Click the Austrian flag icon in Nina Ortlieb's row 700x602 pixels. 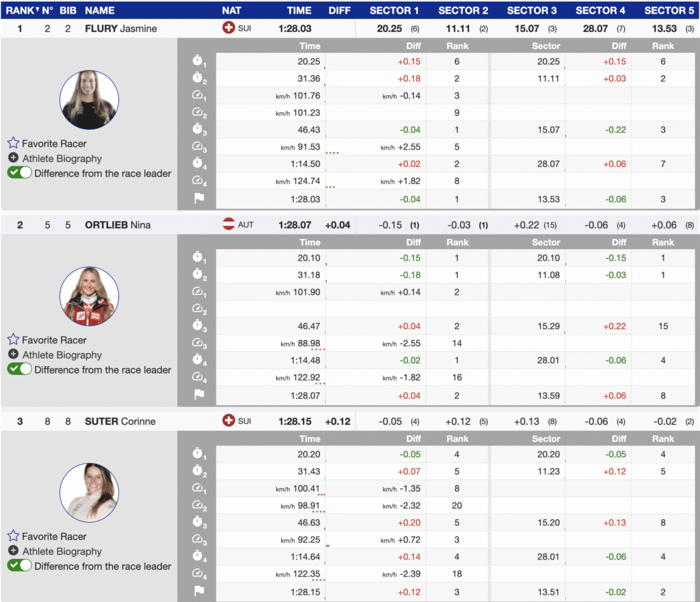[x=228, y=224]
